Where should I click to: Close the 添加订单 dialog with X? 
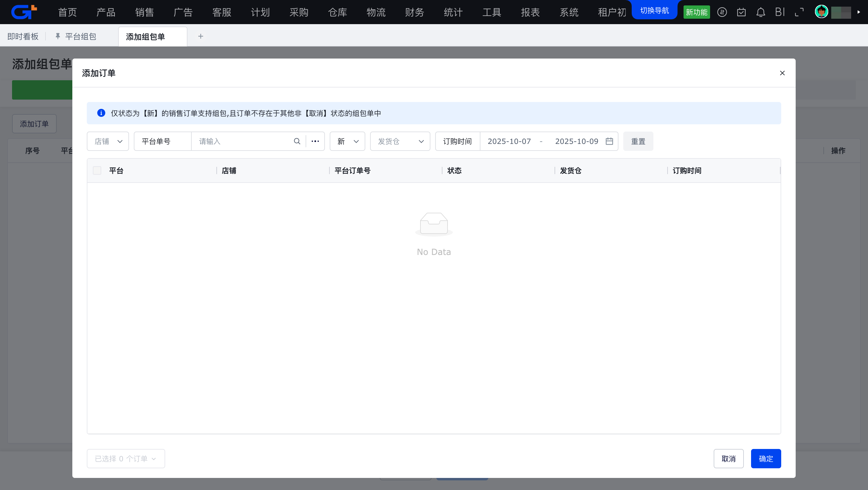click(x=782, y=73)
